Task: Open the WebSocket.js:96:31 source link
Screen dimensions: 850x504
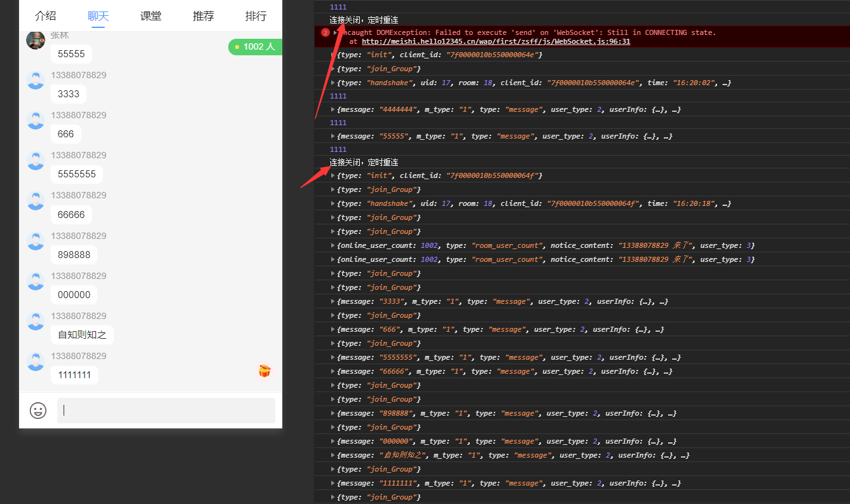Action: click(x=496, y=41)
